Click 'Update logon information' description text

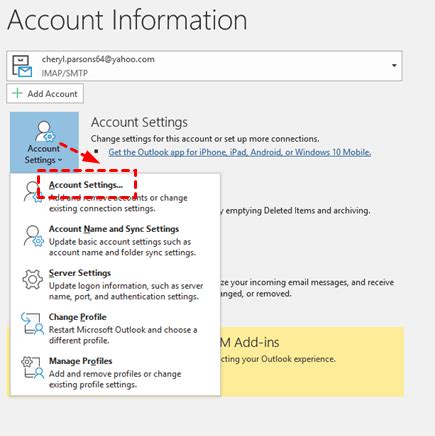click(x=126, y=291)
